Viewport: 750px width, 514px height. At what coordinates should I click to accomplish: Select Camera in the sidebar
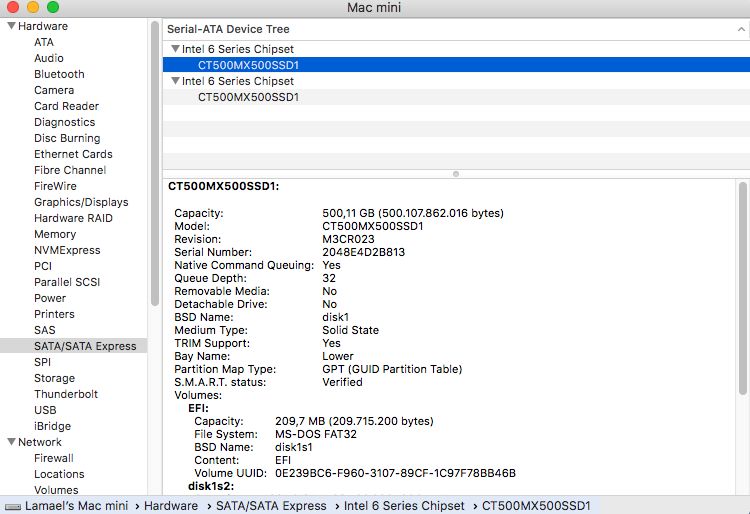[x=54, y=90]
